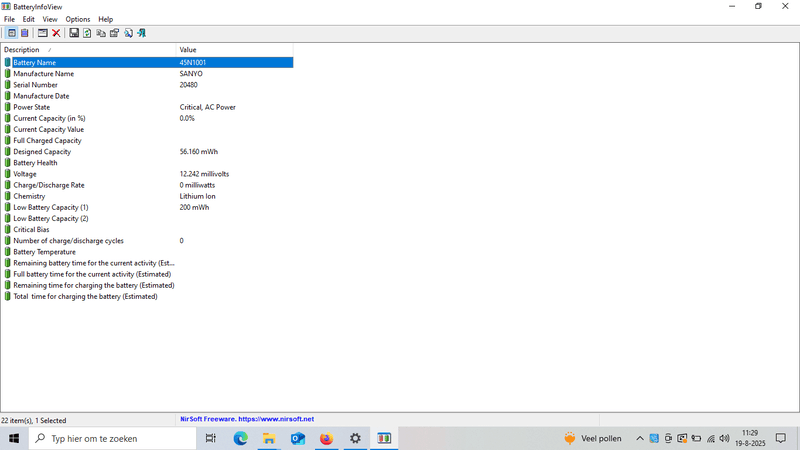This screenshot has width=800, height=450.
Task: Select 'Full battery time for the current activity' row
Action: click(x=147, y=274)
